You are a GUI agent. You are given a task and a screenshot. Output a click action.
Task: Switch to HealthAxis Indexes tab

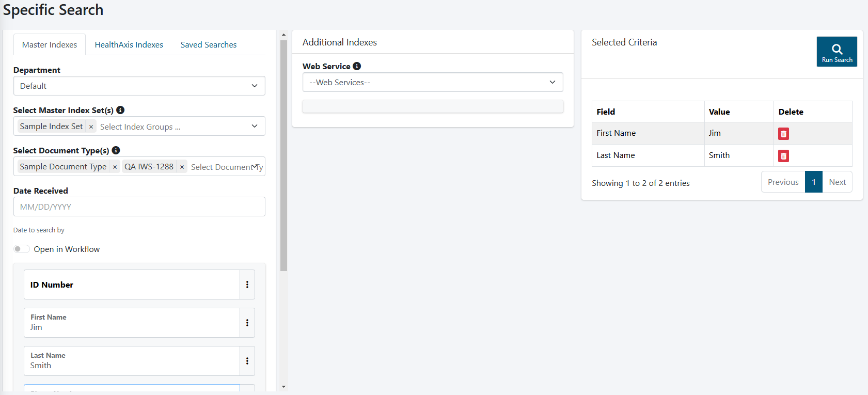[129, 45]
